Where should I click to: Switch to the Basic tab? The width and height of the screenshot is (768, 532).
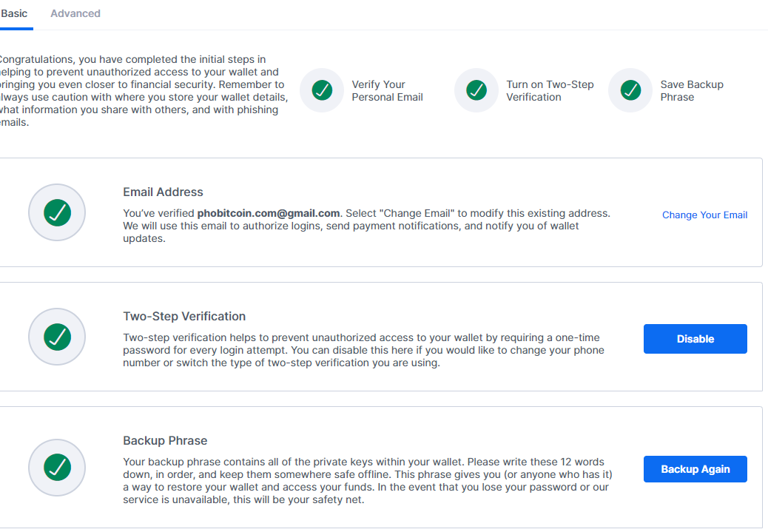(15, 13)
